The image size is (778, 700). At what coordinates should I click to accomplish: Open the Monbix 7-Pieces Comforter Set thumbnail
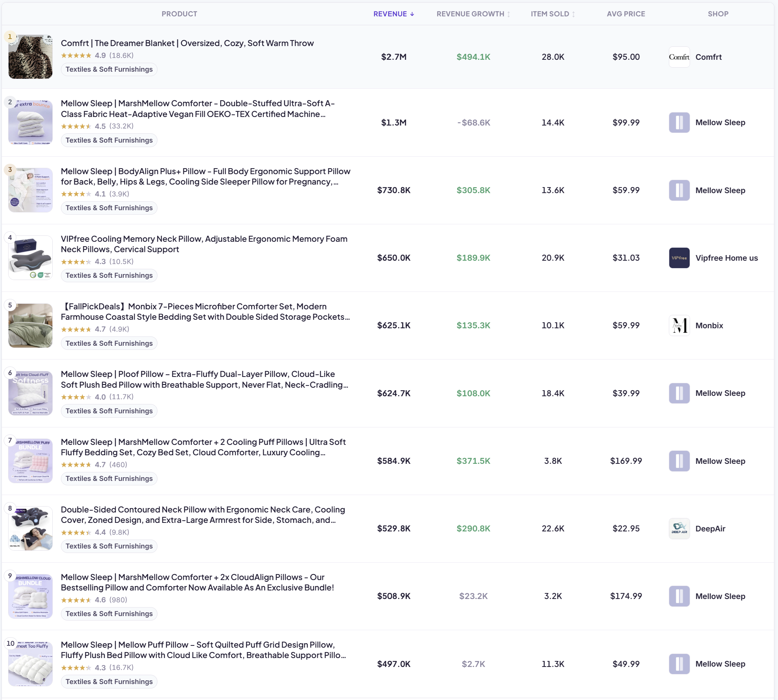coord(30,325)
